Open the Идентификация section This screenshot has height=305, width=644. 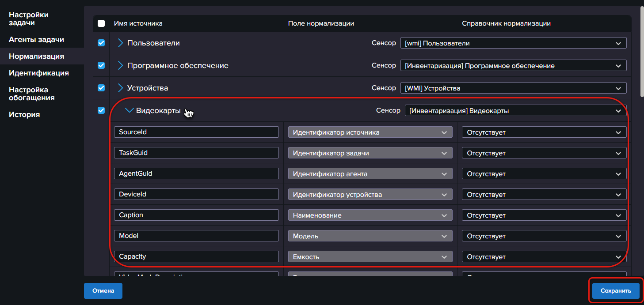[39, 73]
